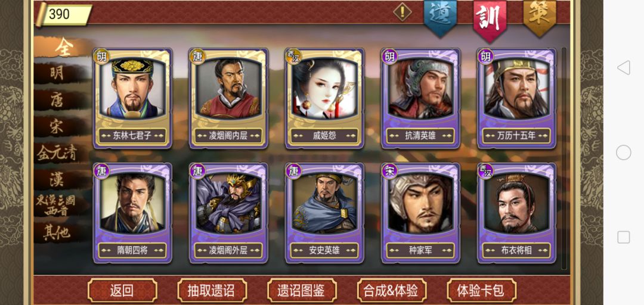Select the 全 category tab
The height and width of the screenshot is (305, 644).
(x=64, y=48)
